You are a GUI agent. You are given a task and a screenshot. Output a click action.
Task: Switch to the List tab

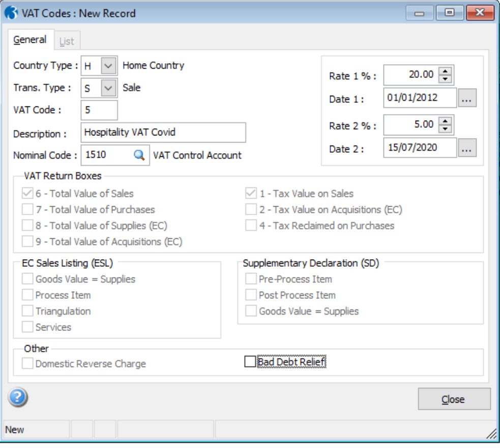point(67,41)
